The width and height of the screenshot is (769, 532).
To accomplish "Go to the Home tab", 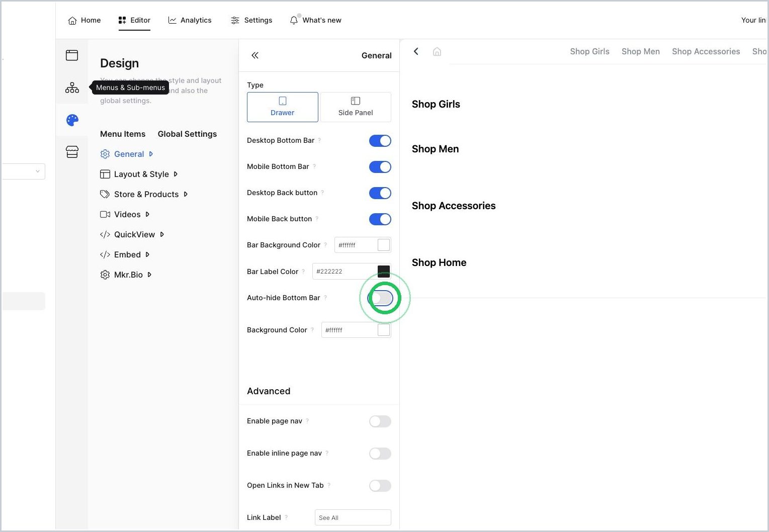I will (84, 20).
